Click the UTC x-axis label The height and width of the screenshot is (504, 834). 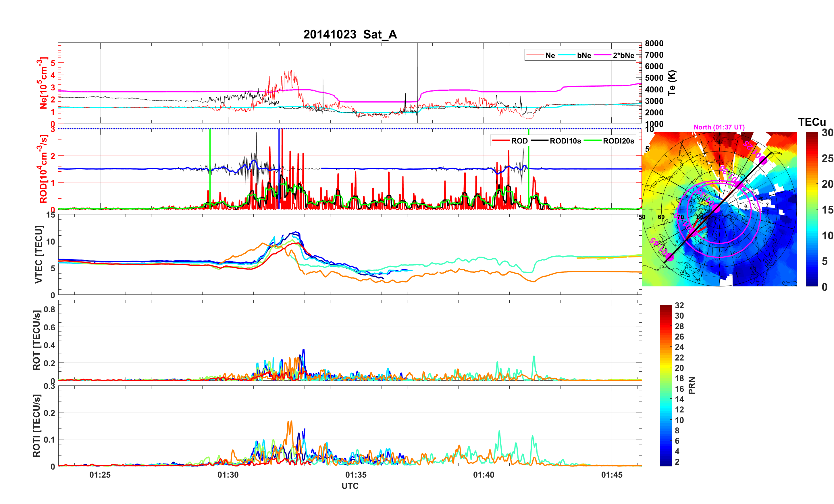click(x=350, y=486)
